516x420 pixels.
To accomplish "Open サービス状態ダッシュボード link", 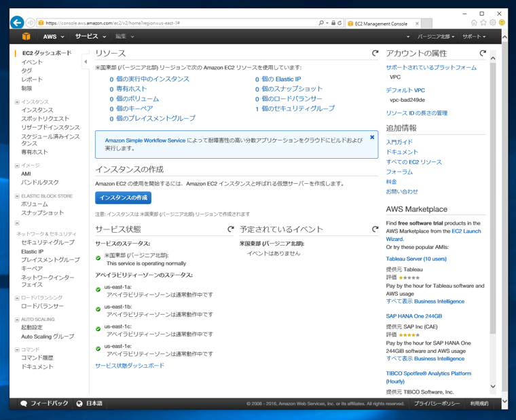I will pyautogui.click(x=130, y=366).
